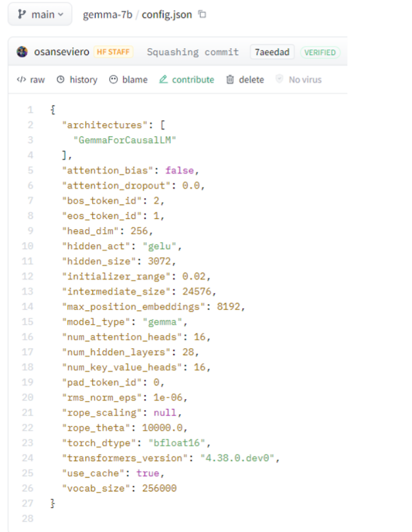Select line number 9
The width and height of the screenshot is (412, 532).
(30, 231)
